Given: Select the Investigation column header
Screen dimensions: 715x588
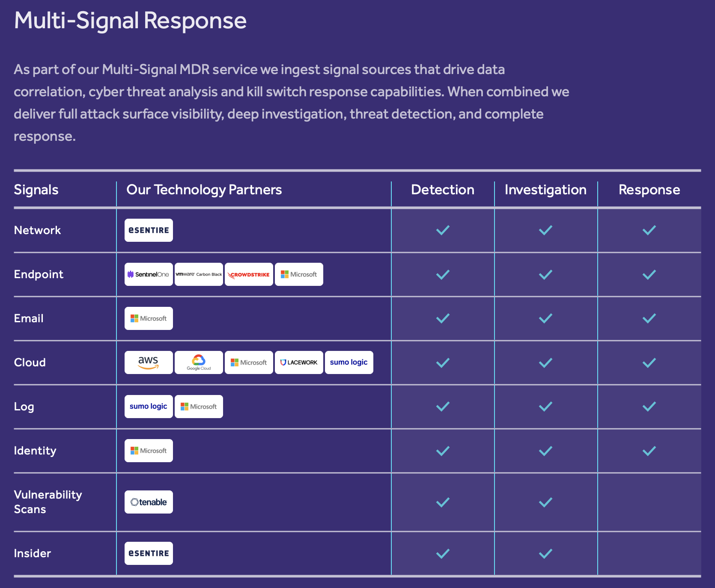Looking at the screenshot, I should [545, 190].
